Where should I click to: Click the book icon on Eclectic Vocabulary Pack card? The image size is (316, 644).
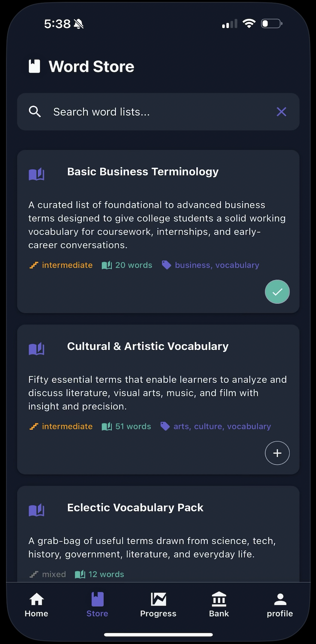(x=36, y=510)
